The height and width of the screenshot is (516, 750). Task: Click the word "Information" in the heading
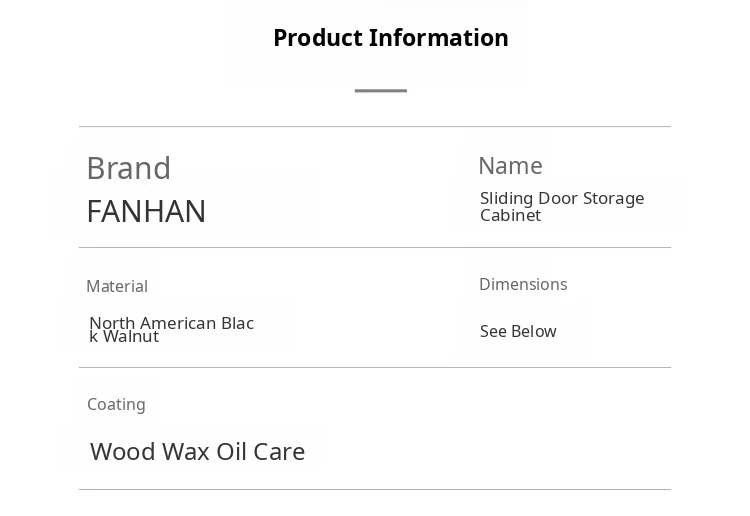[439, 38]
